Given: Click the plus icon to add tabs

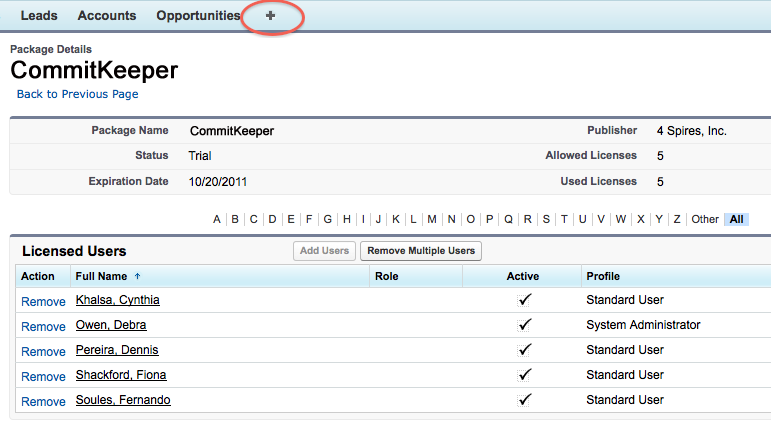Looking at the screenshot, I should tap(270, 16).
